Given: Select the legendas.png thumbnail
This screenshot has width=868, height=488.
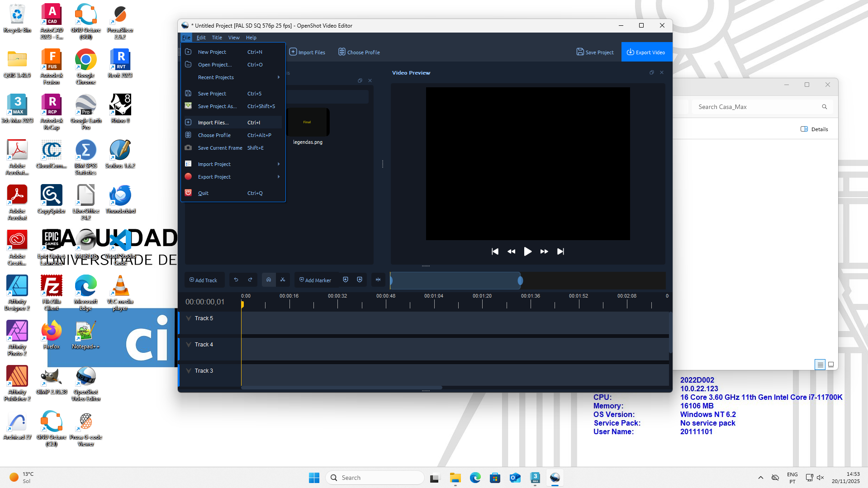Looking at the screenshot, I should [x=308, y=123].
